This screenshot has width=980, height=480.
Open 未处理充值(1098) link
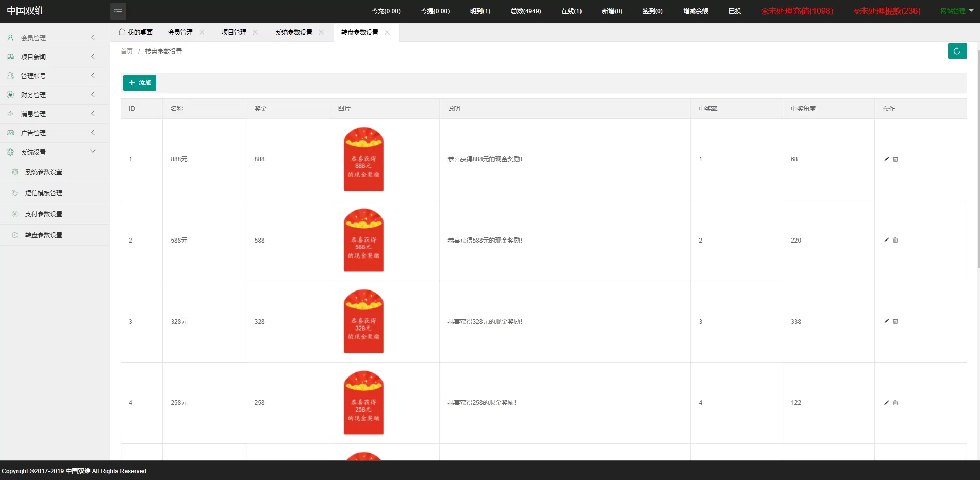(x=797, y=11)
